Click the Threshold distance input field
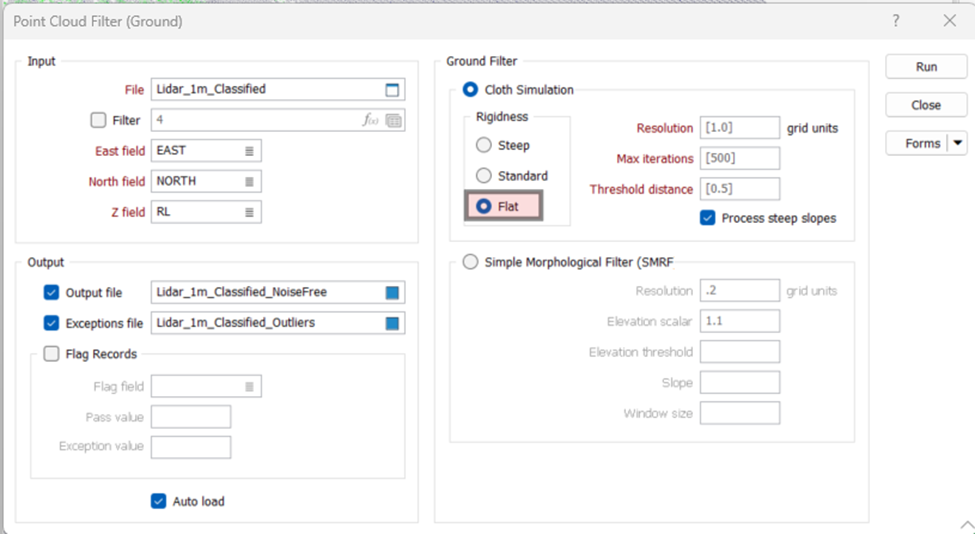The height and width of the screenshot is (534, 975). (x=739, y=189)
